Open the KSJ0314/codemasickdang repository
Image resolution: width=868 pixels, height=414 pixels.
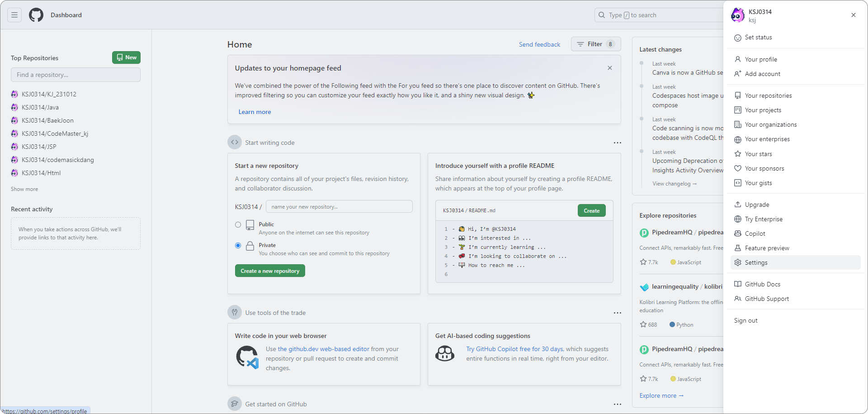tap(58, 160)
